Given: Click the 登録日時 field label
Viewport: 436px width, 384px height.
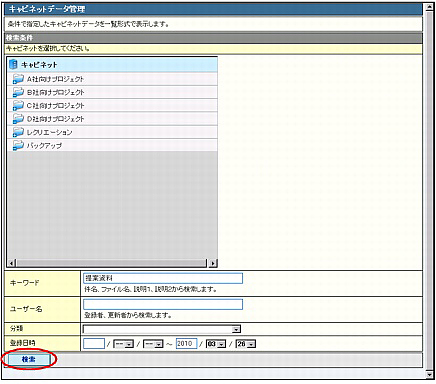Looking at the screenshot, I should 23,343.
